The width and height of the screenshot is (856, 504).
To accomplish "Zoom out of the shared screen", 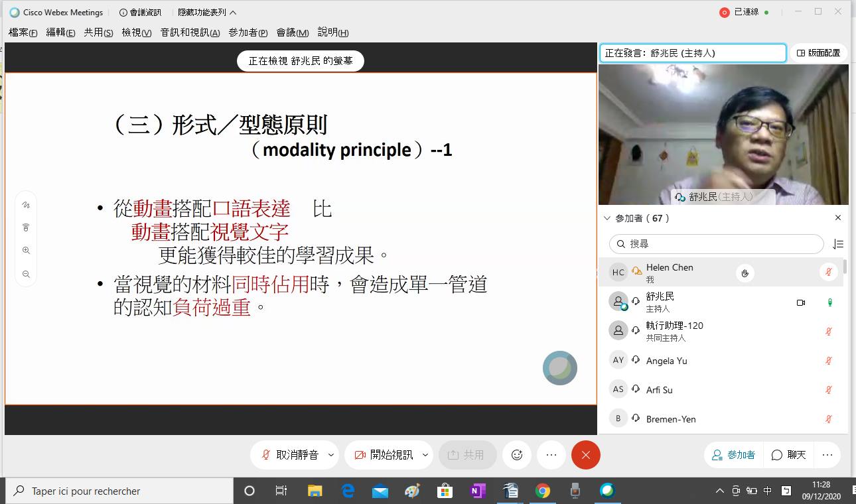I will click(25, 273).
